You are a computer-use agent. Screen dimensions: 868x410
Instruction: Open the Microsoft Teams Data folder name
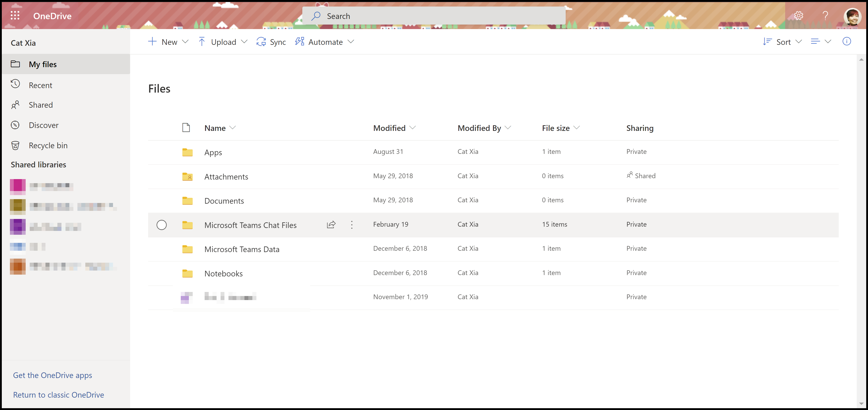click(x=242, y=249)
